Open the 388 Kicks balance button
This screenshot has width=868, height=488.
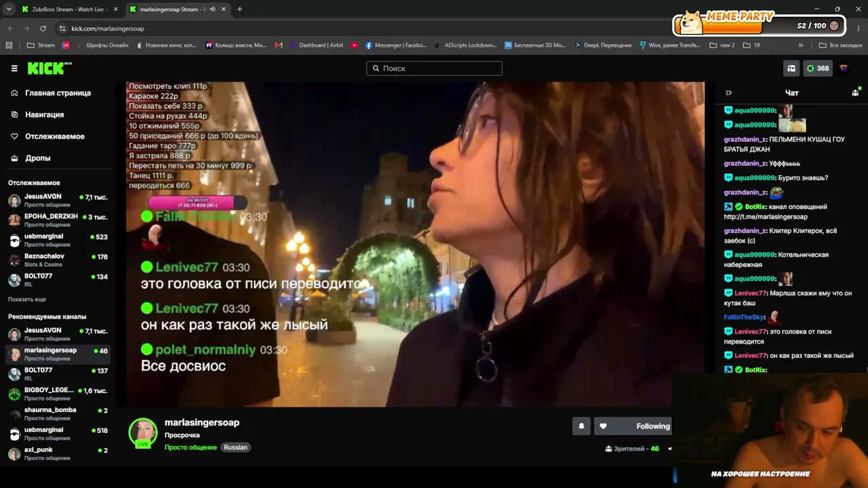(818, 68)
